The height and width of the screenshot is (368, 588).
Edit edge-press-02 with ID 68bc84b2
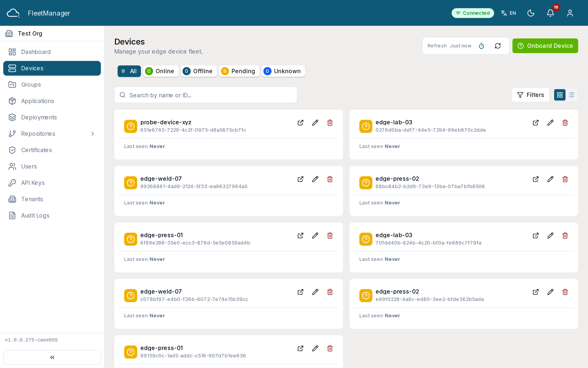[550, 179]
